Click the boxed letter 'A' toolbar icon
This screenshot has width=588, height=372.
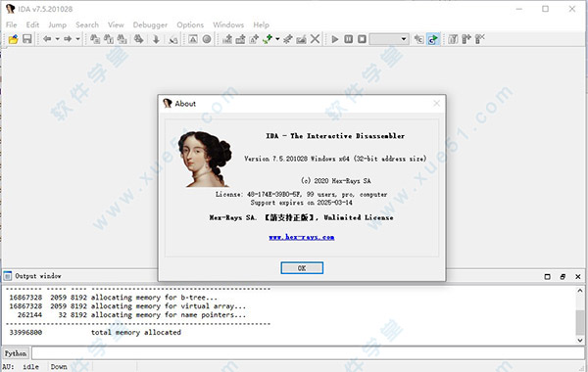point(193,39)
